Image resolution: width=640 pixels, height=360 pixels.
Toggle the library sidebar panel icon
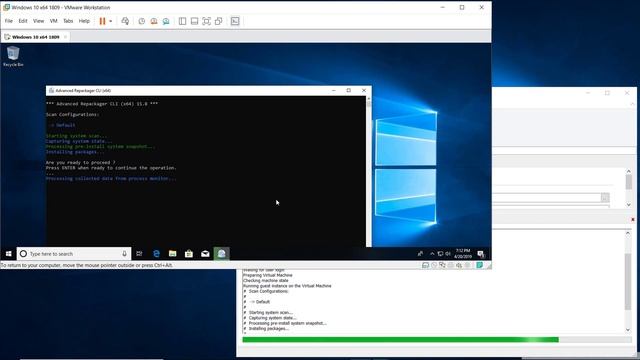(x=182, y=21)
